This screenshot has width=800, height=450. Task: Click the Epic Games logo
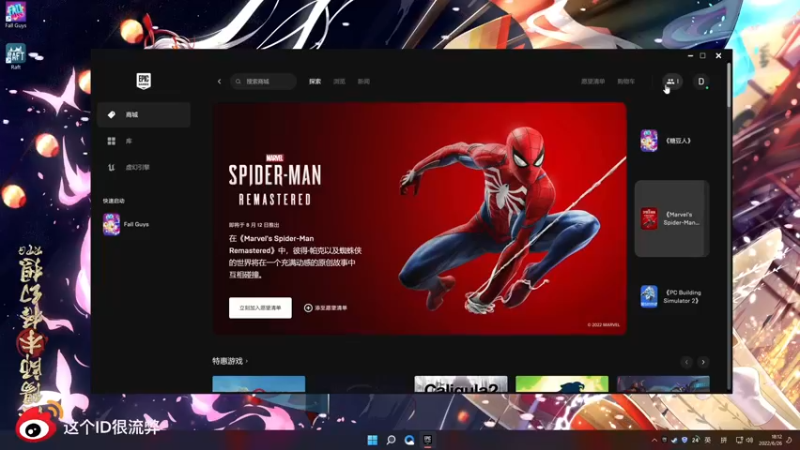(x=143, y=81)
